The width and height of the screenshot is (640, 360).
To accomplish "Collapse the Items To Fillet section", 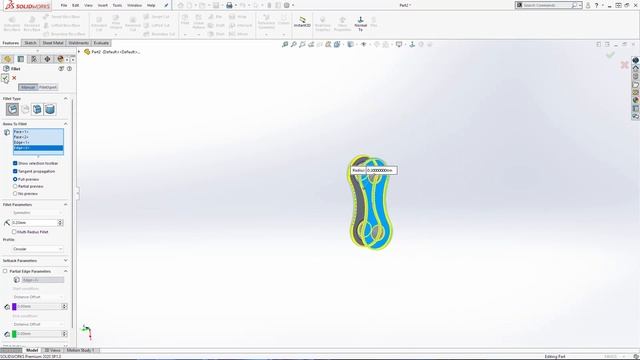I will click(65, 124).
